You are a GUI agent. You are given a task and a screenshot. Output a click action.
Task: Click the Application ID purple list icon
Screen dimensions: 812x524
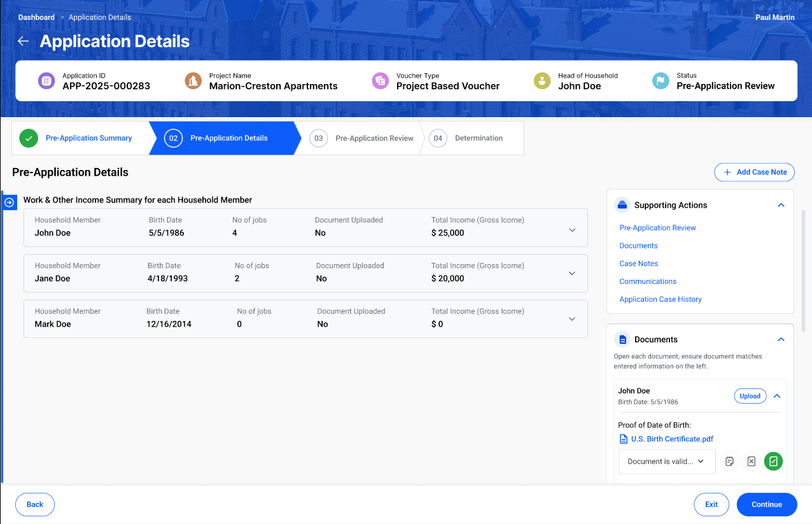pyautogui.click(x=46, y=81)
